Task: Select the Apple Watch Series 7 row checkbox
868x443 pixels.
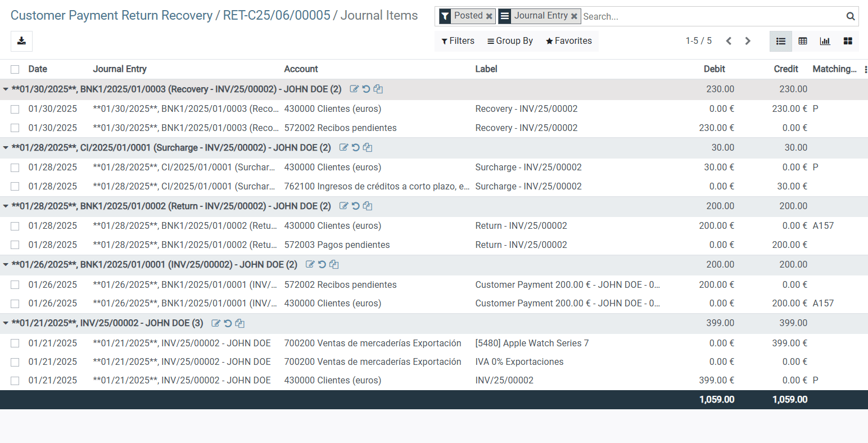Action: [15, 343]
